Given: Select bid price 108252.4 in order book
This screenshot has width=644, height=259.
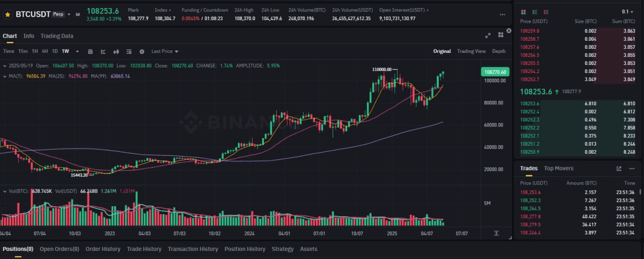Looking at the screenshot, I should 530,111.
